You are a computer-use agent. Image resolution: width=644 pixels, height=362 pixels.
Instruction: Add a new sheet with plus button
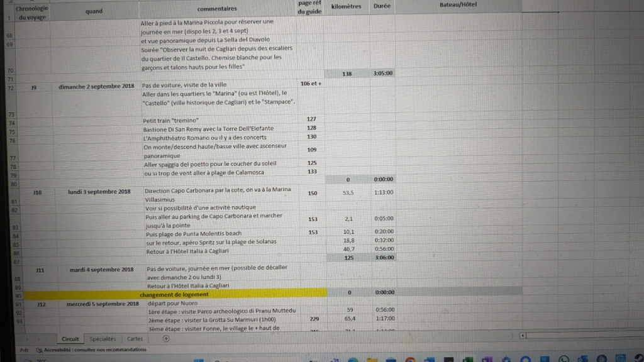tap(166, 339)
